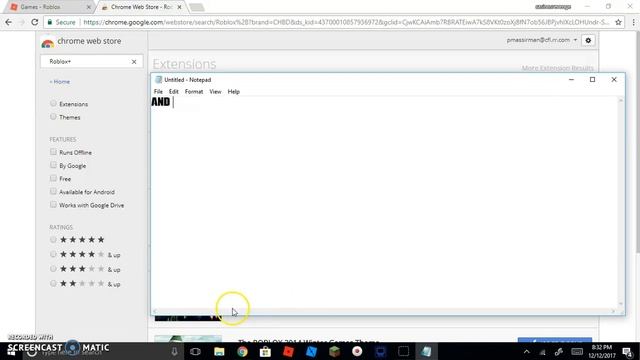Open Google Chrome from the taskbar
This screenshot has height=360, width=640.
(242, 351)
